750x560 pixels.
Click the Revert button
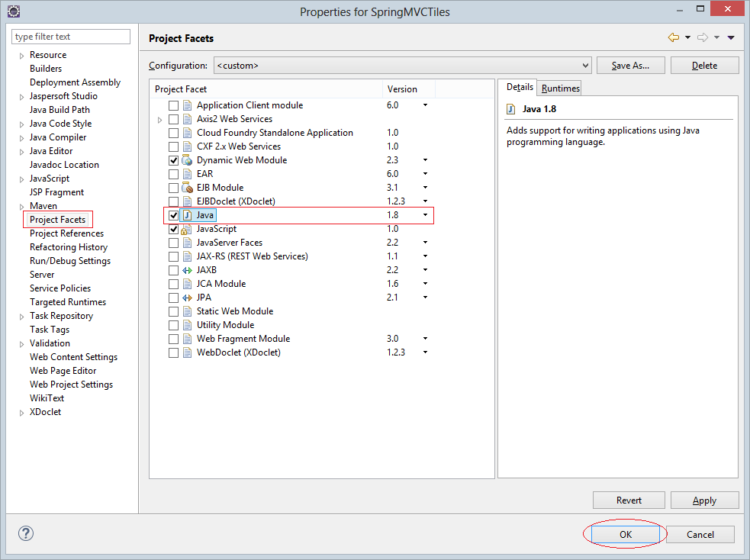coord(629,500)
